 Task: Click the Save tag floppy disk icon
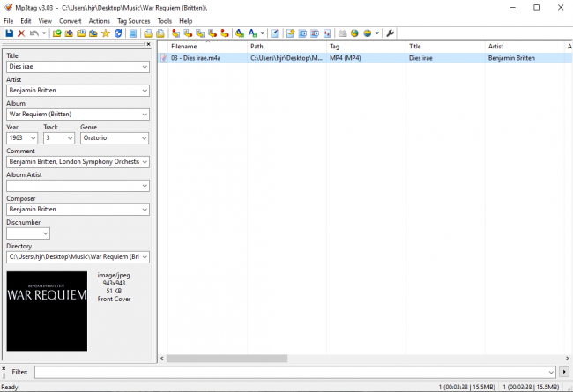tap(9, 33)
